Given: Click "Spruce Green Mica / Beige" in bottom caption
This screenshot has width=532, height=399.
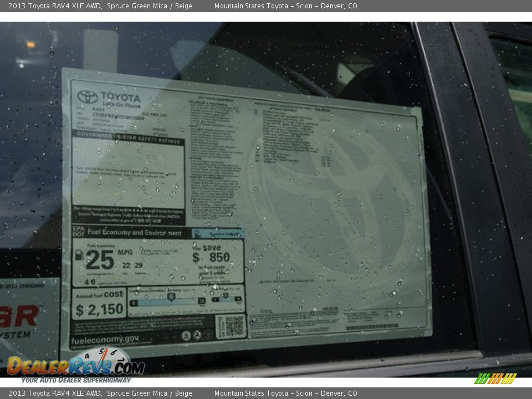Looking at the screenshot, I should pos(150,393).
